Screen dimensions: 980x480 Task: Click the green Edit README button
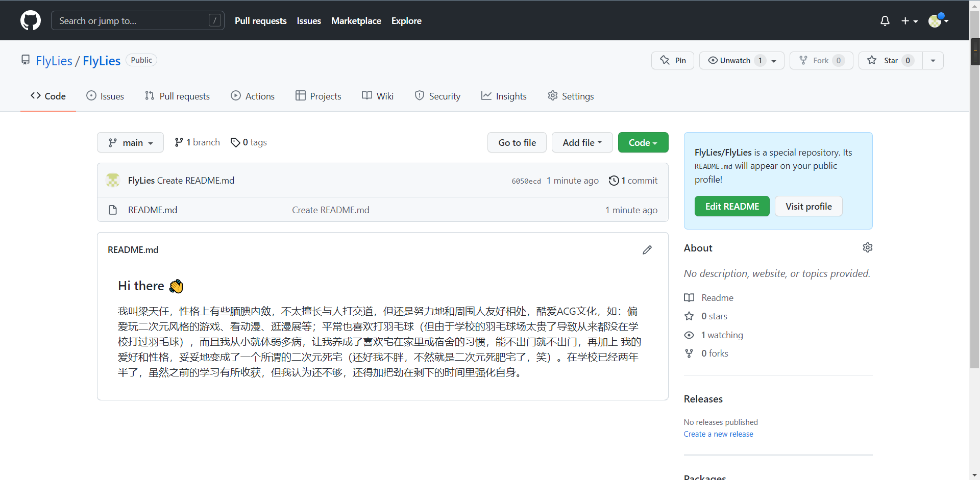(x=732, y=206)
